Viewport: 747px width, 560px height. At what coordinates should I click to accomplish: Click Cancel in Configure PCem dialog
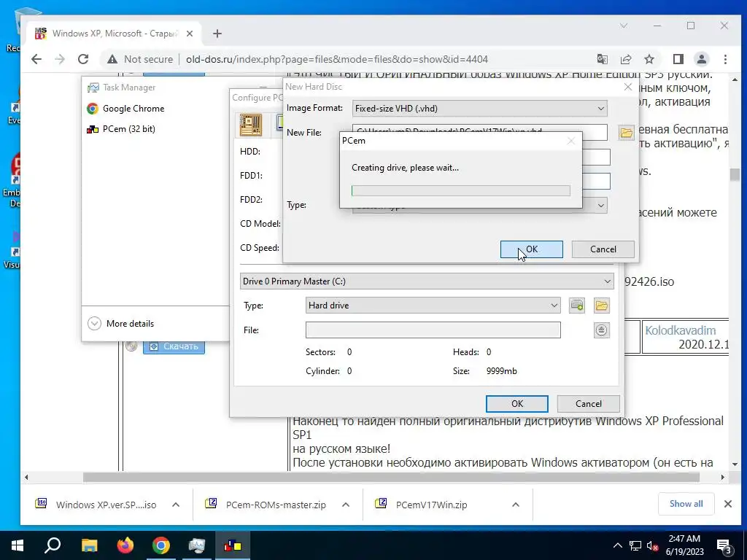pyautogui.click(x=589, y=404)
